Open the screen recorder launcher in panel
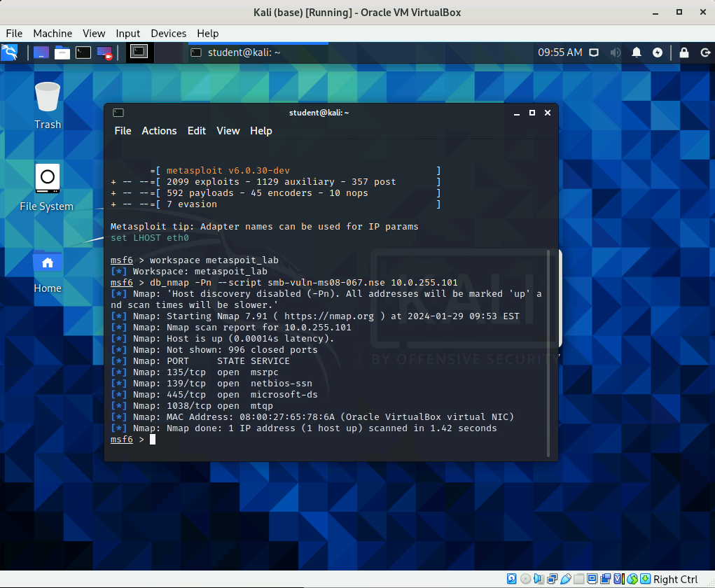This screenshot has height=588, width=715. tap(104, 53)
